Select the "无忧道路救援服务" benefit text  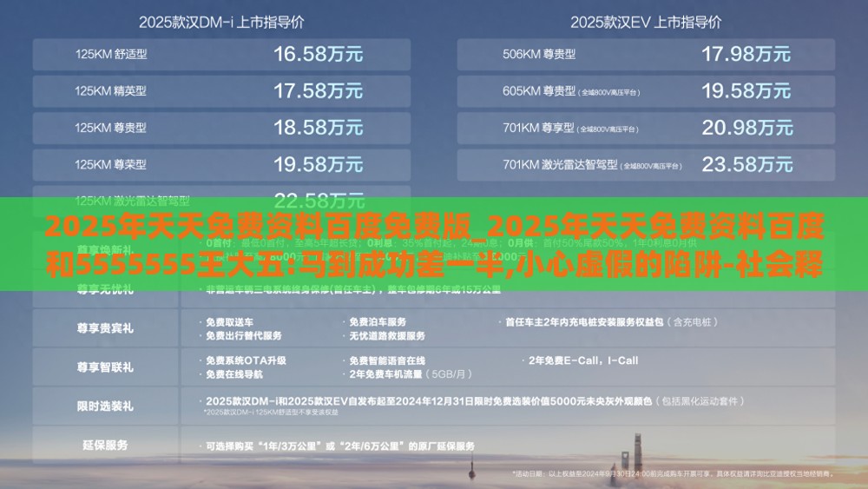(x=387, y=336)
